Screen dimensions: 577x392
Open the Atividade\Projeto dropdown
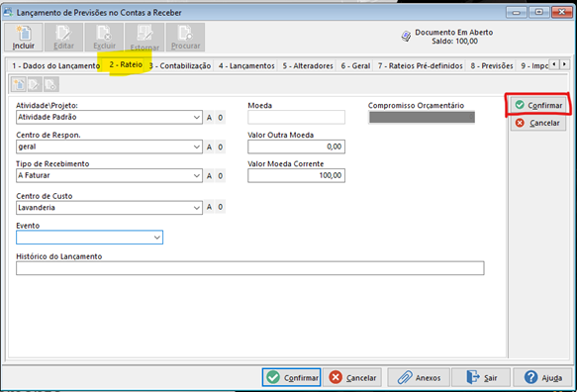click(197, 118)
